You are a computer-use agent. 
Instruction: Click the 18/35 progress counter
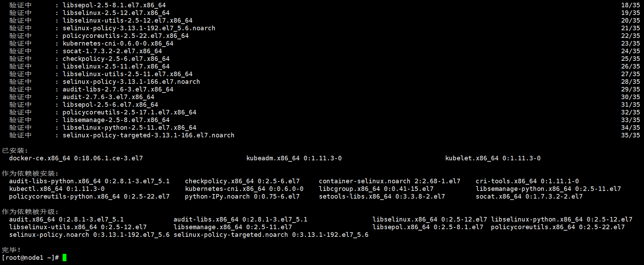point(630,5)
